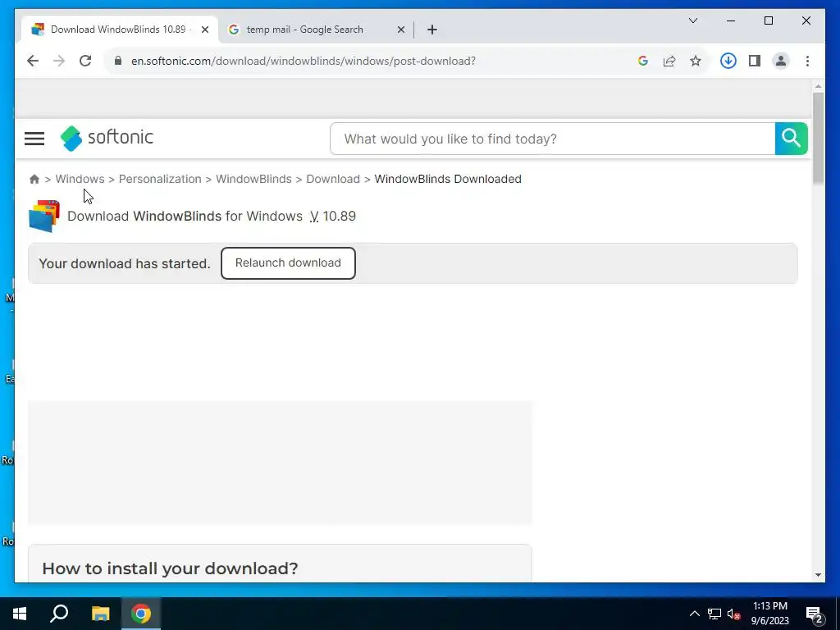
Task: Open the network tray icon
Action: point(714,614)
